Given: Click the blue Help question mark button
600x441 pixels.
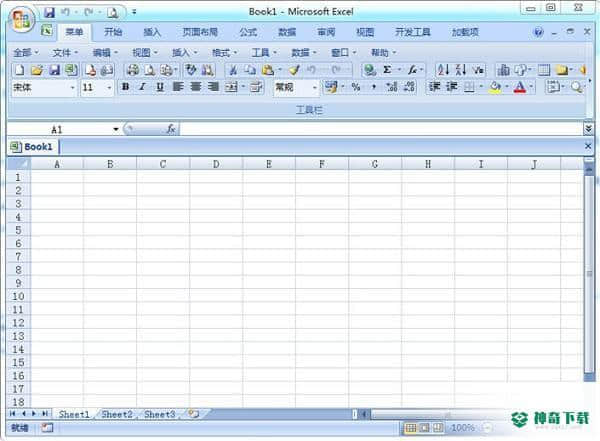Looking at the screenshot, I should point(538,32).
